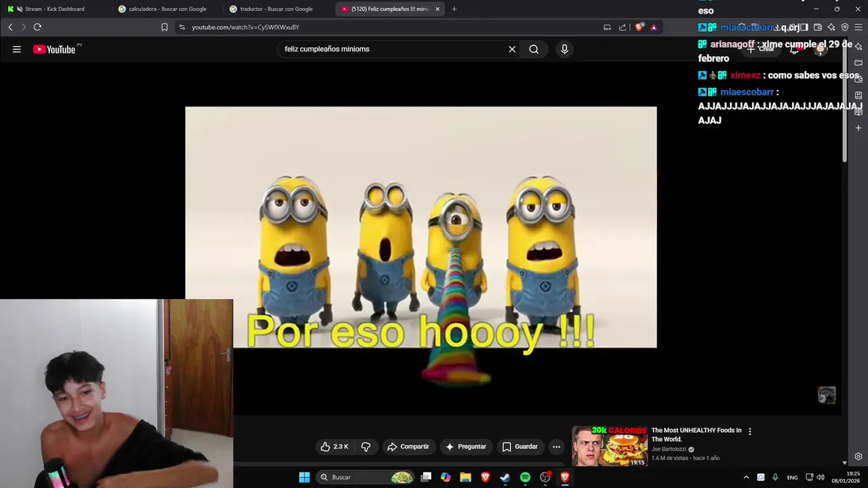Open a new browser tab
This screenshot has width=868, height=488.
point(454,9)
